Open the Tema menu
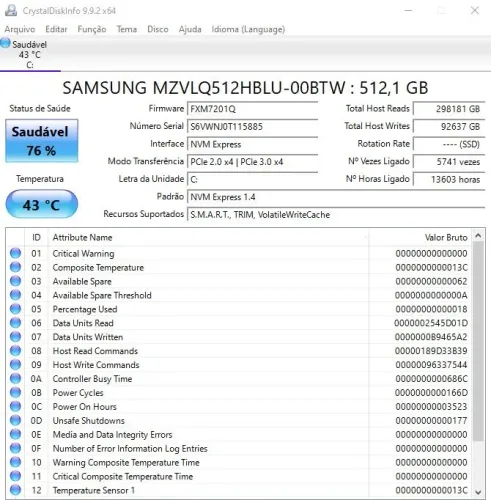491x500 pixels. click(x=127, y=29)
